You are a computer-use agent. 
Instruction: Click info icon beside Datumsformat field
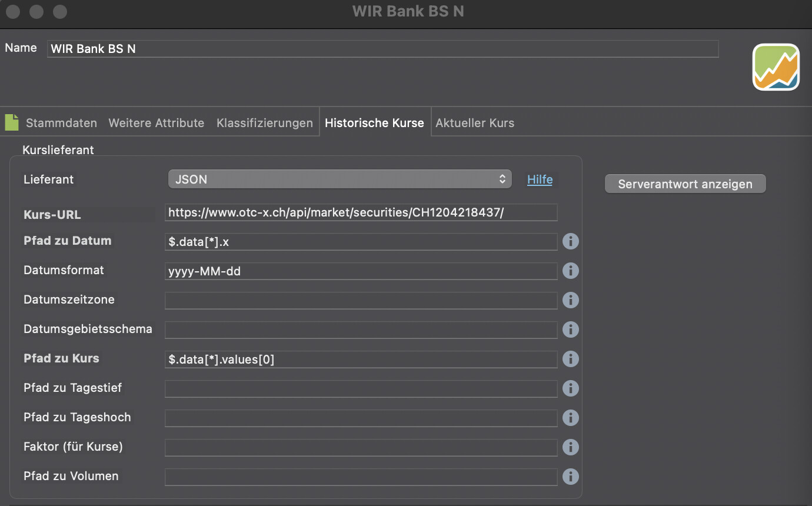(x=570, y=271)
